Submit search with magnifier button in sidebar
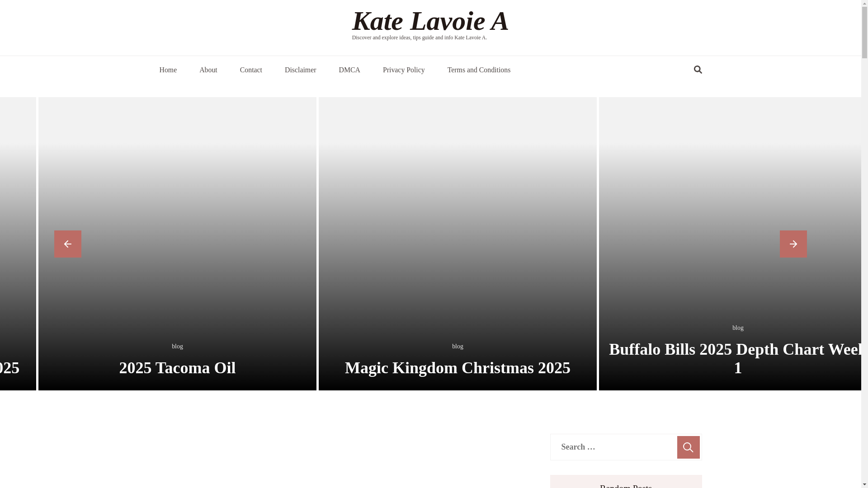The image size is (868, 488). pyautogui.click(x=688, y=447)
